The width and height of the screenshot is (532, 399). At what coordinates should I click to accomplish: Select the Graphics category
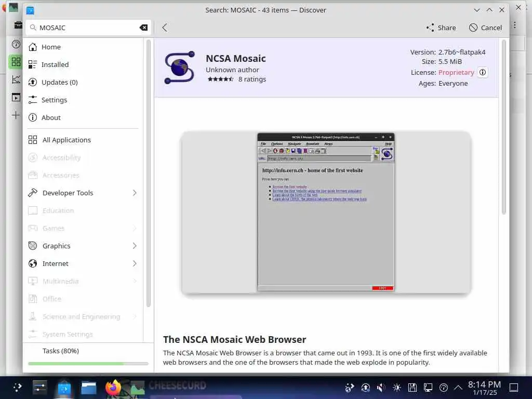[x=84, y=246]
